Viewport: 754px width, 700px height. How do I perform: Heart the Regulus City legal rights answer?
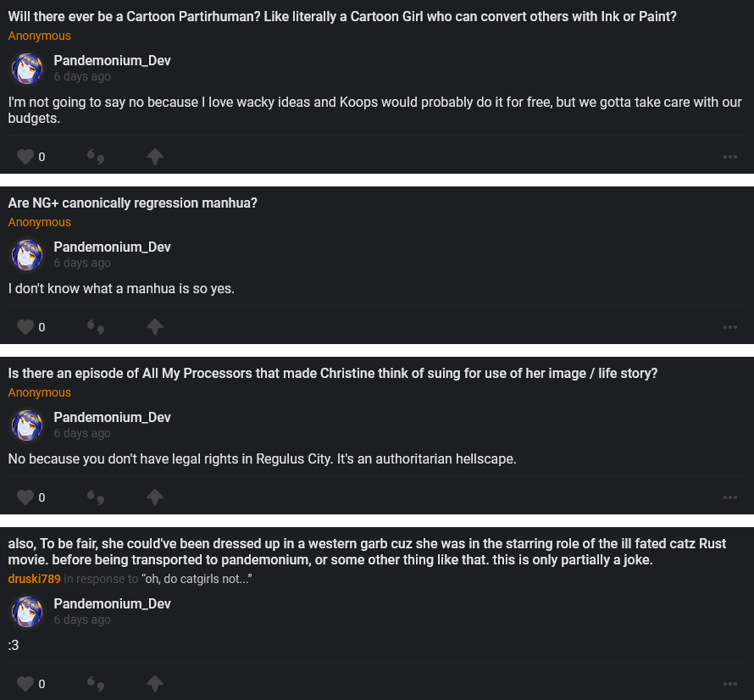(25, 497)
